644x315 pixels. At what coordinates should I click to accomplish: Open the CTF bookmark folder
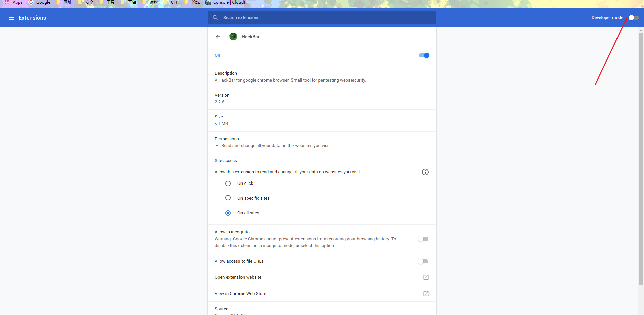[x=171, y=2]
